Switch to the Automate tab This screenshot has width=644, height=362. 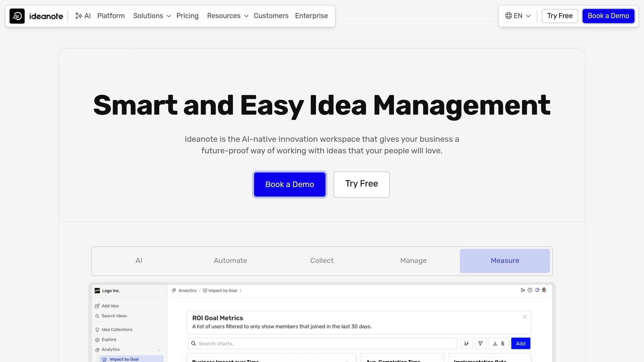tap(230, 261)
